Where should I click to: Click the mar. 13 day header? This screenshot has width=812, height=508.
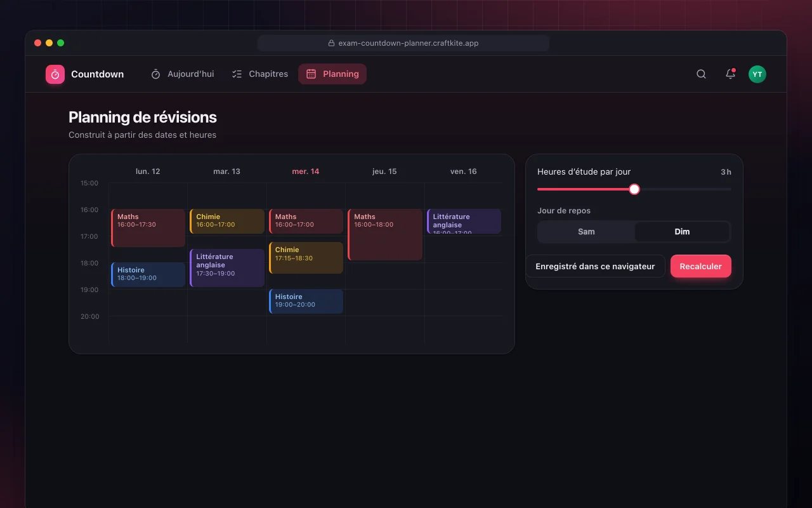pyautogui.click(x=226, y=171)
